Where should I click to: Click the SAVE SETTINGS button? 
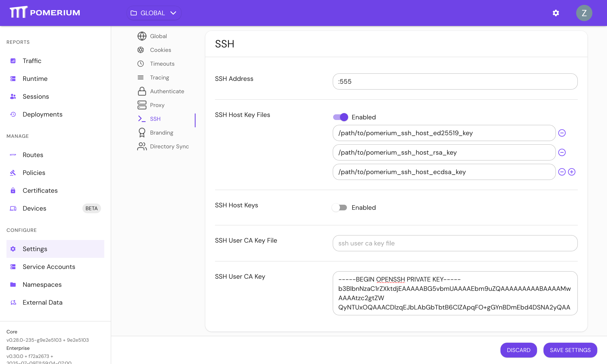[x=570, y=350]
